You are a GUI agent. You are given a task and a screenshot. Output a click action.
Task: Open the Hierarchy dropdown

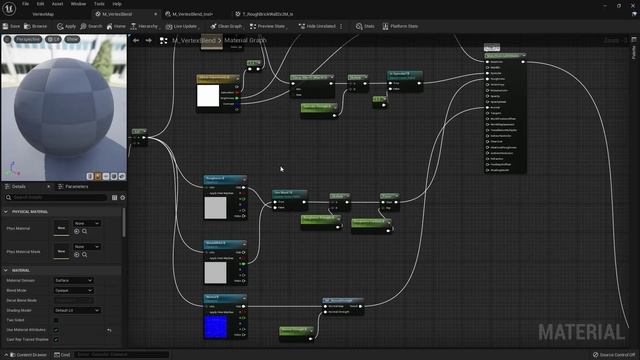(145, 26)
